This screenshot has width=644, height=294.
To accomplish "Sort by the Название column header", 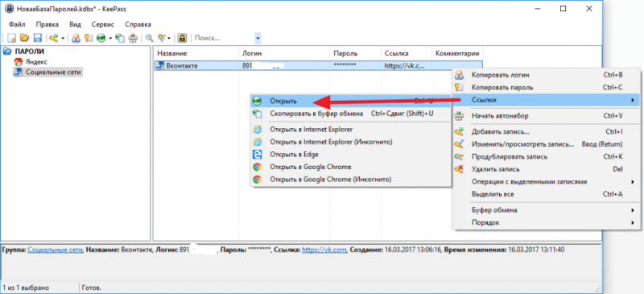I will pyautogui.click(x=196, y=53).
